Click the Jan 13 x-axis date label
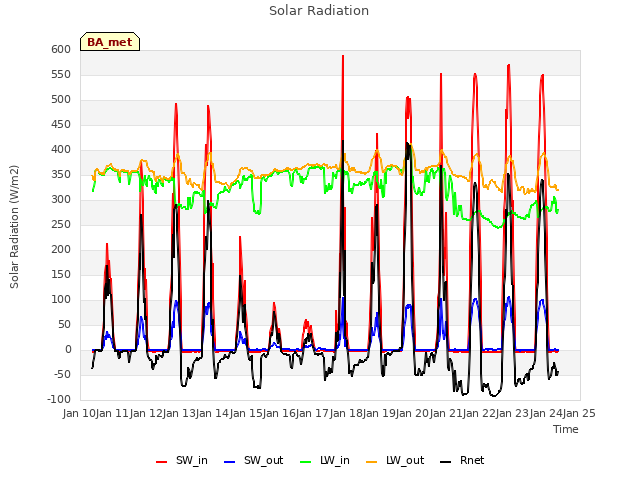Image resolution: width=640 pixels, height=480 pixels. click(x=179, y=414)
